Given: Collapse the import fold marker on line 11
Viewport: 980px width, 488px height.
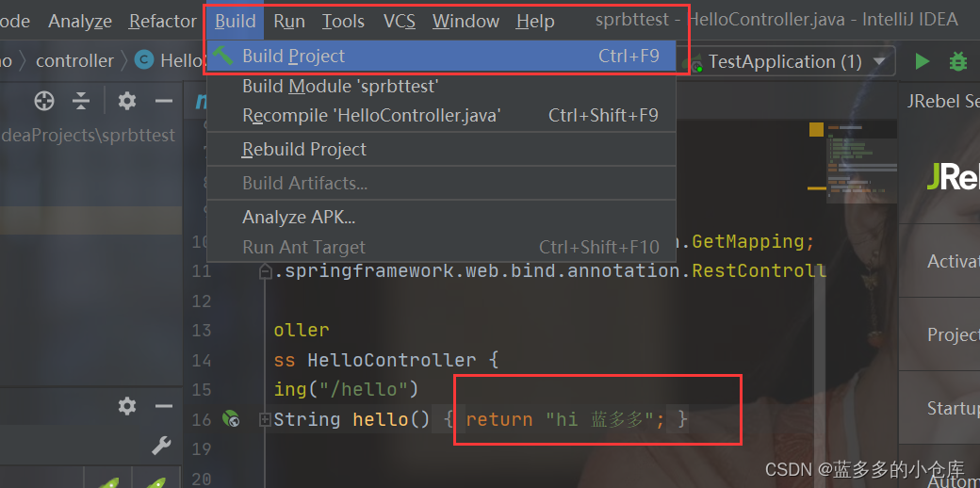Looking at the screenshot, I should (x=266, y=271).
